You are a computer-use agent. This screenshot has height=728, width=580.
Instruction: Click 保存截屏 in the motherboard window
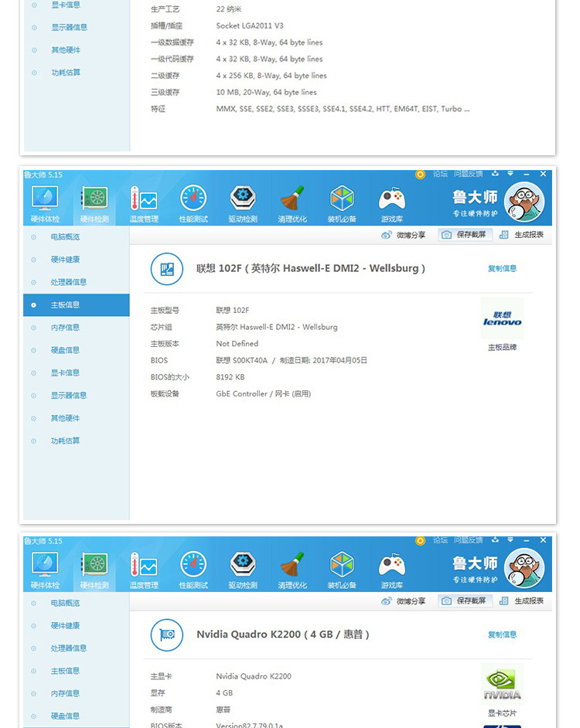pyautogui.click(x=465, y=235)
